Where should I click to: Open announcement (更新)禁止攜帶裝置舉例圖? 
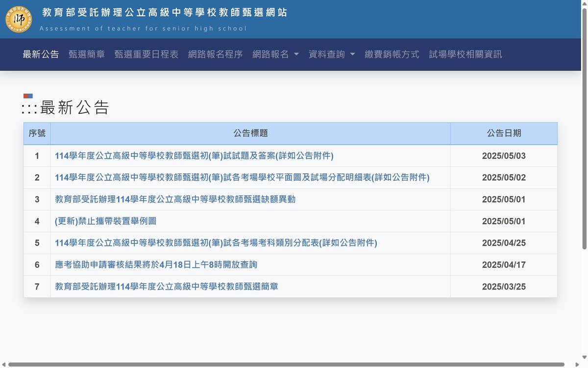[x=105, y=221]
